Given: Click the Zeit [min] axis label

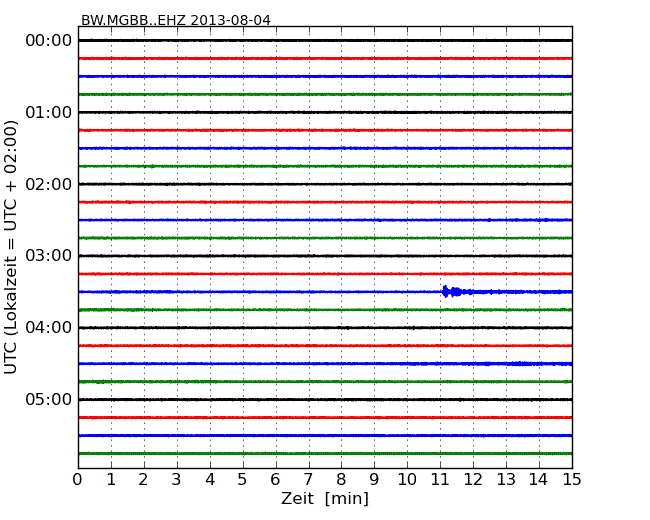Looking at the screenshot, I should tap(325, 498).
